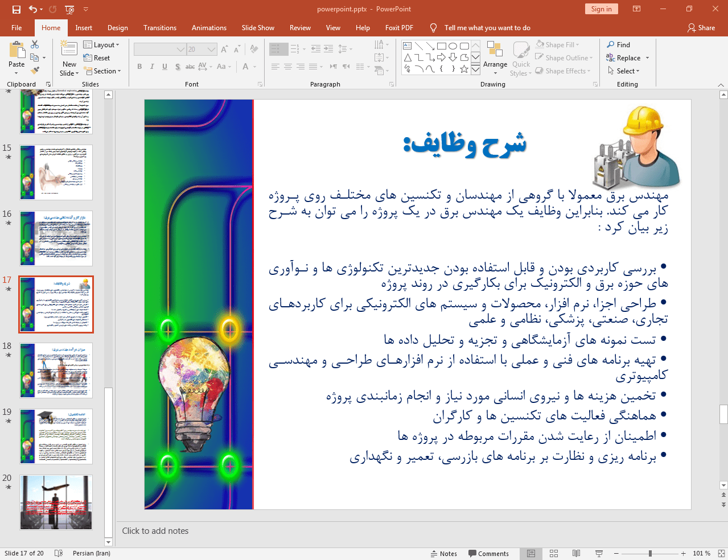The image size is (728, 560).
Task: Switch to the Design tab
Action: (x=118, y=28)
